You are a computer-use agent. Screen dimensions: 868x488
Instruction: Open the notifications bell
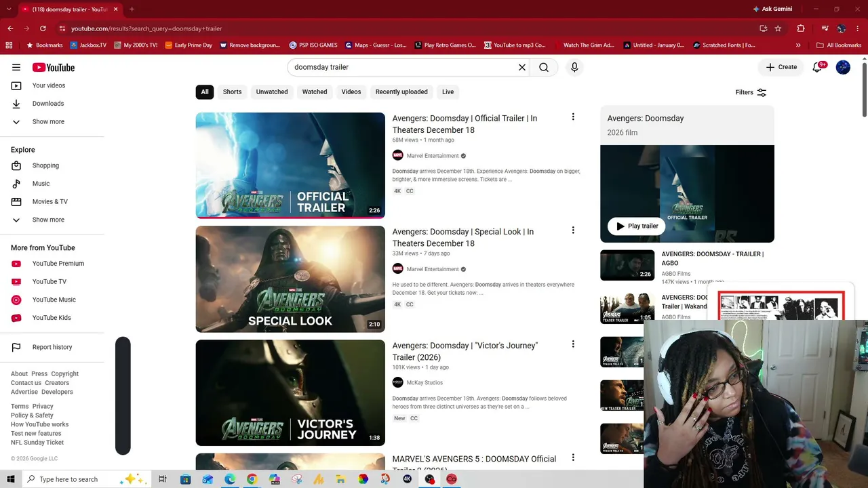tap(818, 67)
